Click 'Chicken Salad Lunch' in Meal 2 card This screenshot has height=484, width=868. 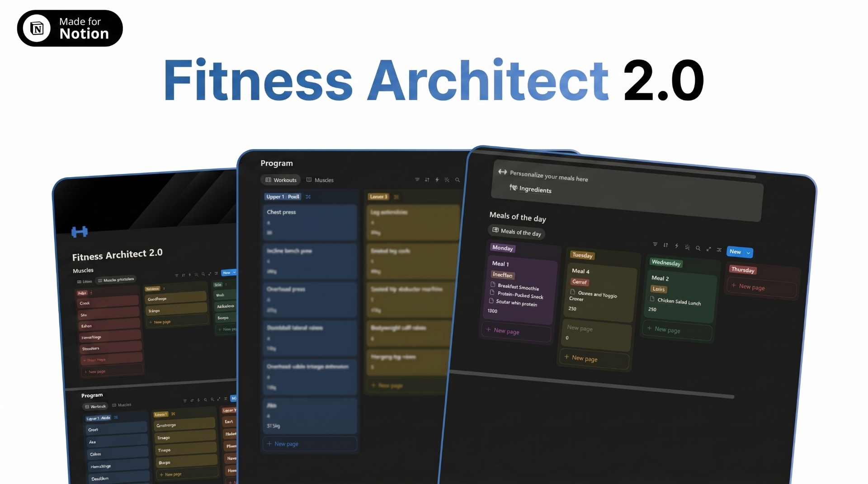coord(679,301)
